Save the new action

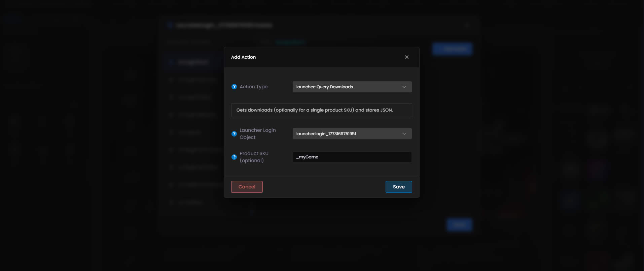pyautogui.click(x=398, y=187)
